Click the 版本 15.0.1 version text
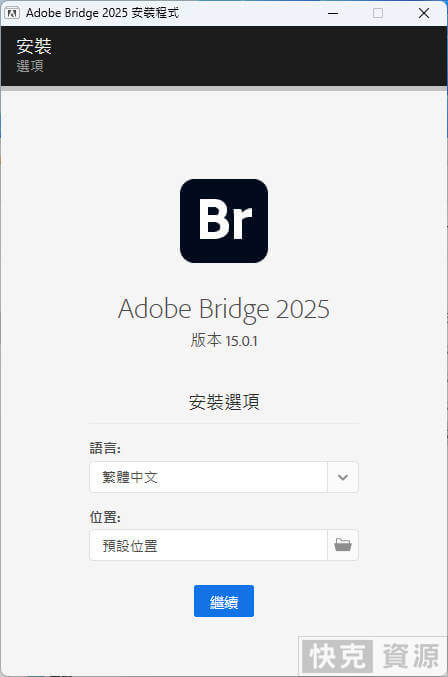448x677 pixels. pos(224,341)
